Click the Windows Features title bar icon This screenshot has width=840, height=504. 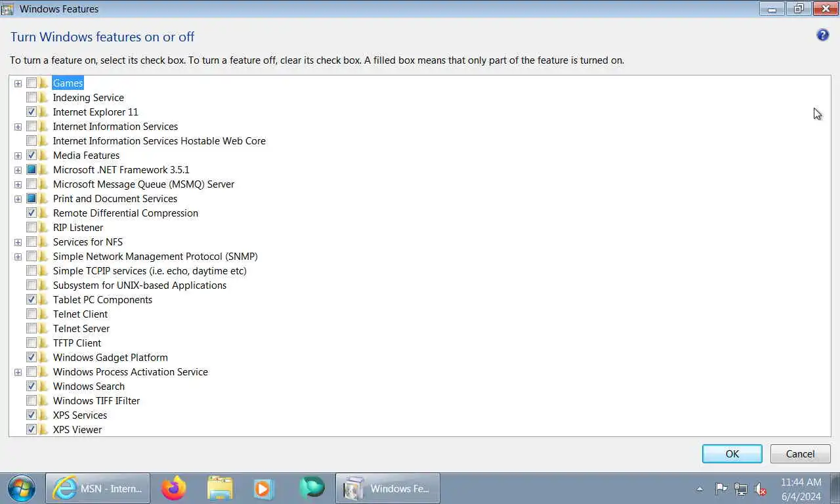click(8, 9)
